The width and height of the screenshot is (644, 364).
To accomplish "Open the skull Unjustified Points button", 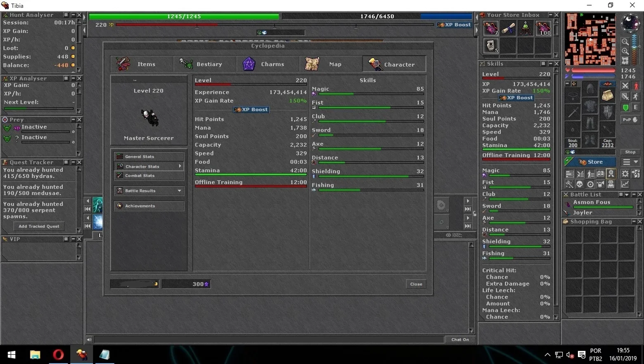I will click(x=580, y=184).
